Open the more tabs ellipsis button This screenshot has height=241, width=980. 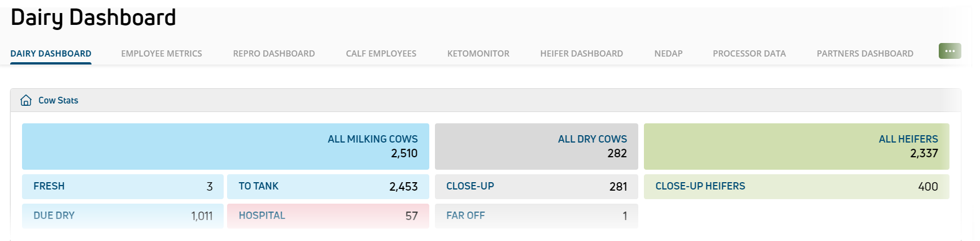949,51
